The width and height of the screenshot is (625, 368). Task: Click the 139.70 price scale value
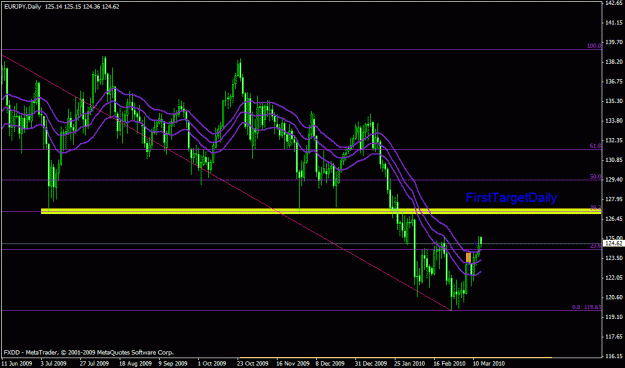[614, 42]
